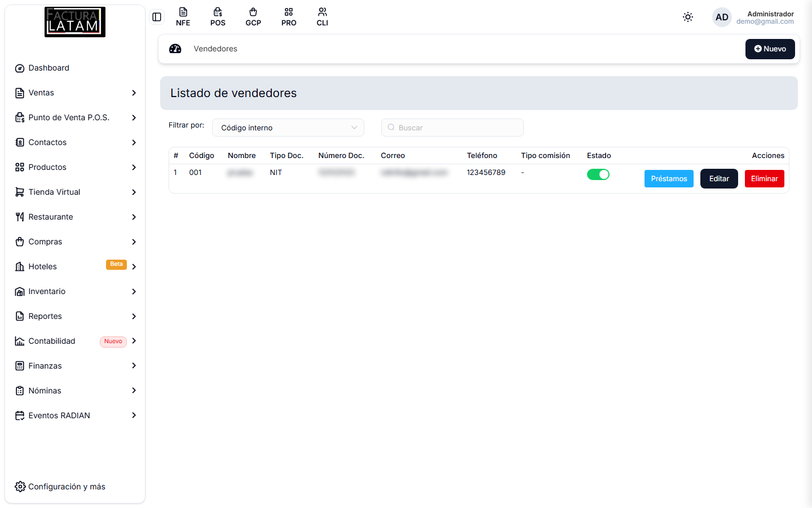Click the Productos grid icon
Viewport: 812px width, 508px height.
20,167
